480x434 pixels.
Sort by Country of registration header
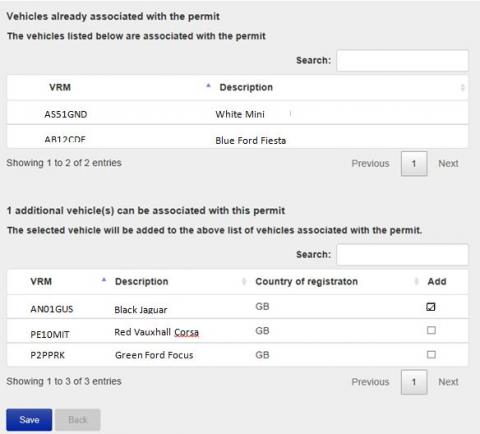pos(306,281)
